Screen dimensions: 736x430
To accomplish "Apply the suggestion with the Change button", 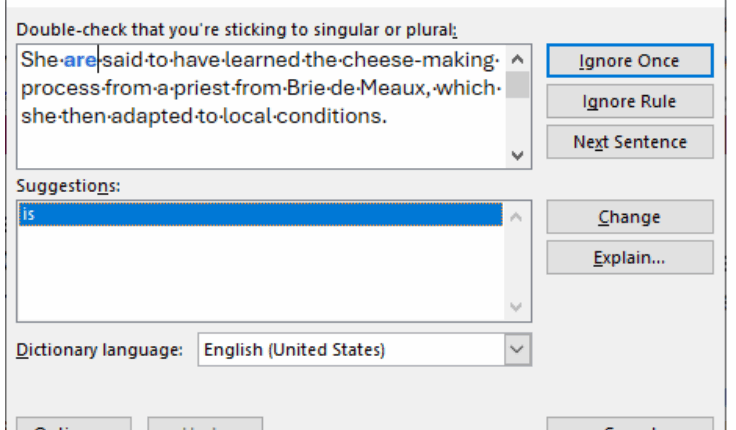I will [x=629, y=217].
